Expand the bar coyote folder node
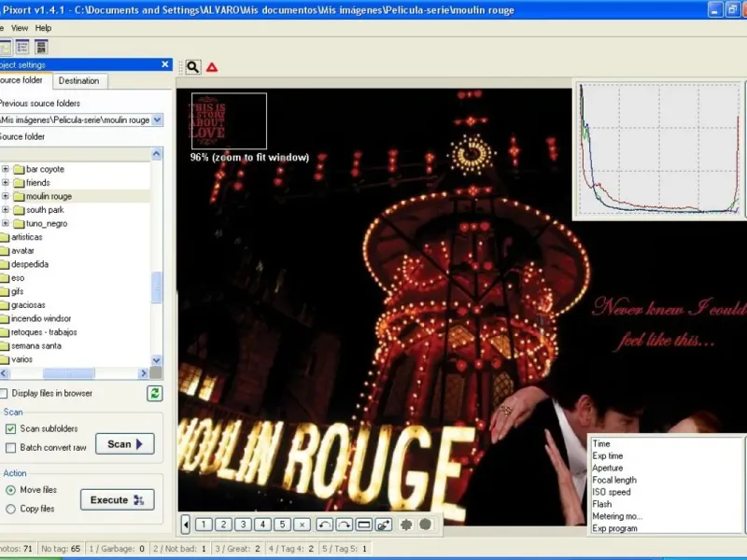This screenshot has height=560, width=747. coord(6,169)
